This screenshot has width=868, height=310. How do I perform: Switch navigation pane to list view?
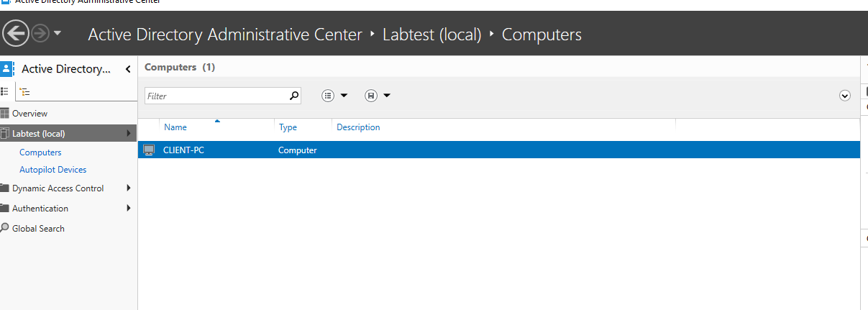point(5,91)
